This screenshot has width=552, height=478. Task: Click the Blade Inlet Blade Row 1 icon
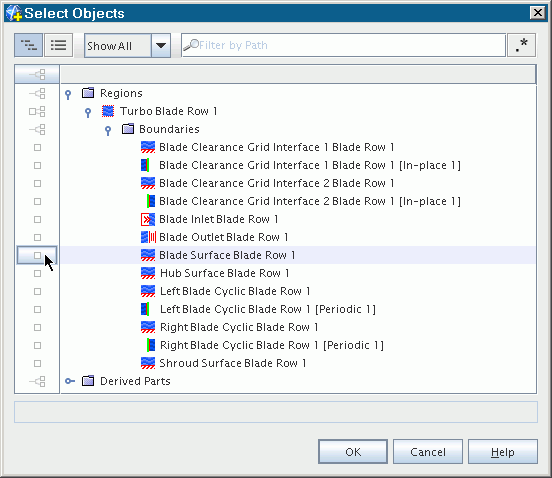148,219
